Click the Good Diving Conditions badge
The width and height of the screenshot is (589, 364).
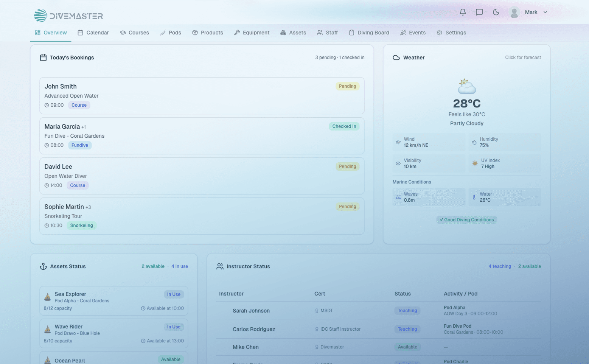(466, 220)
